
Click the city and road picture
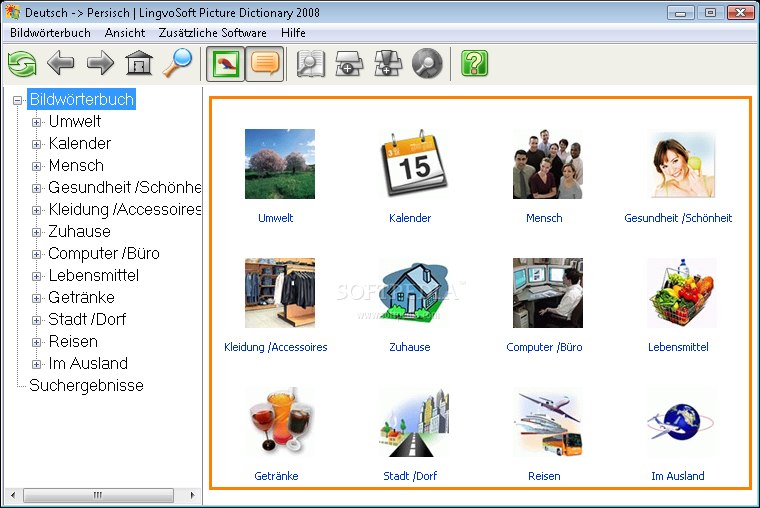(x=413, y=422)
